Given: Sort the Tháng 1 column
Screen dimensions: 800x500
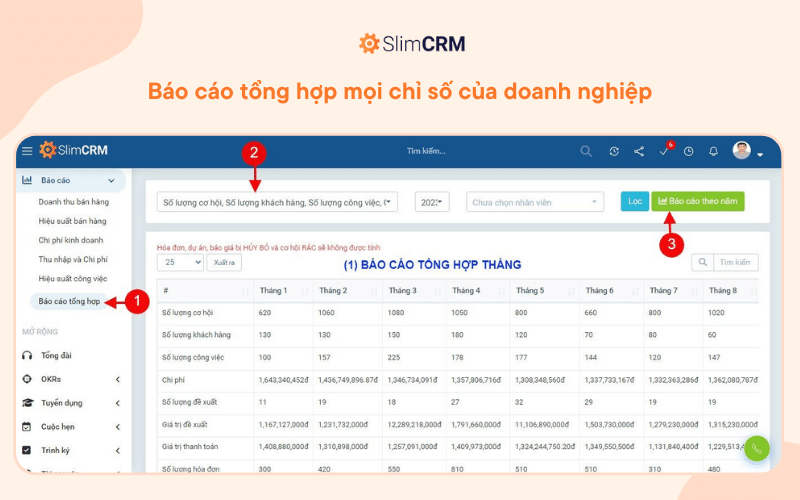Looking at the screenshot, I should (283, 291).
